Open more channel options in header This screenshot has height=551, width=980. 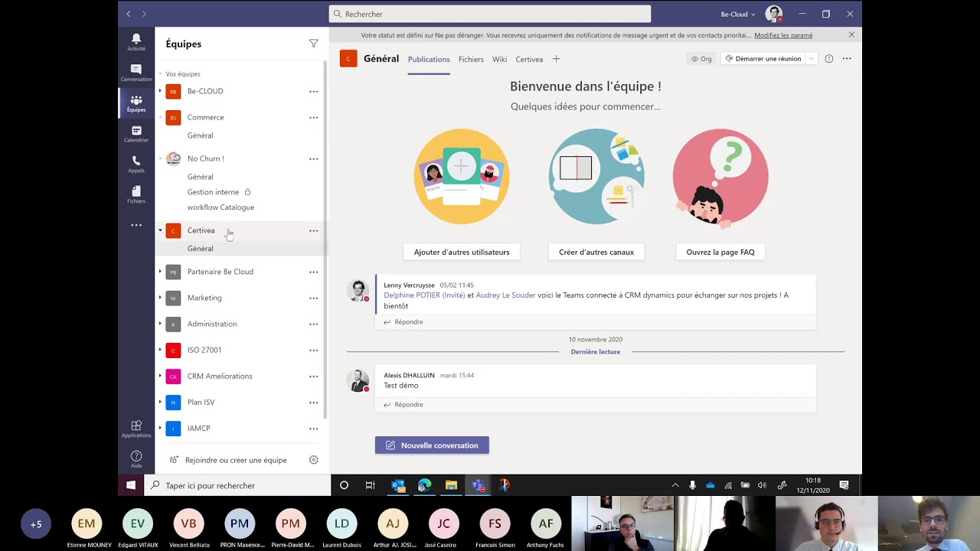click(847, 59)
